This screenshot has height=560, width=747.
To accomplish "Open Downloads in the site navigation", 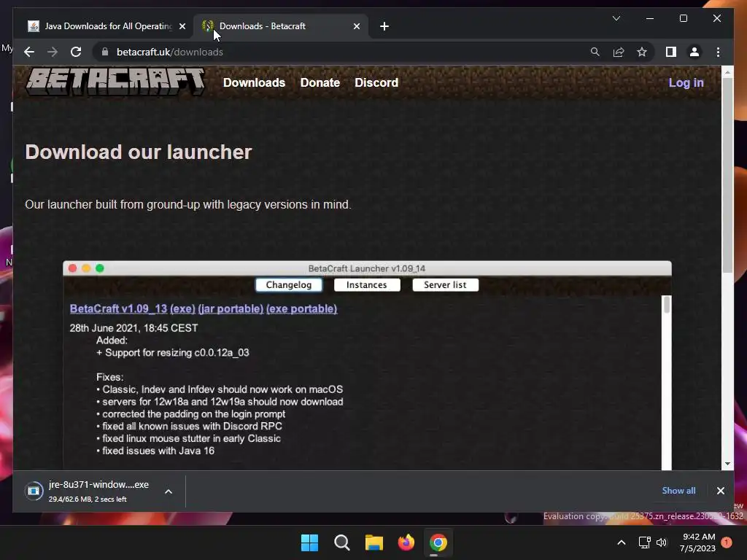I will tap(254, 83).
